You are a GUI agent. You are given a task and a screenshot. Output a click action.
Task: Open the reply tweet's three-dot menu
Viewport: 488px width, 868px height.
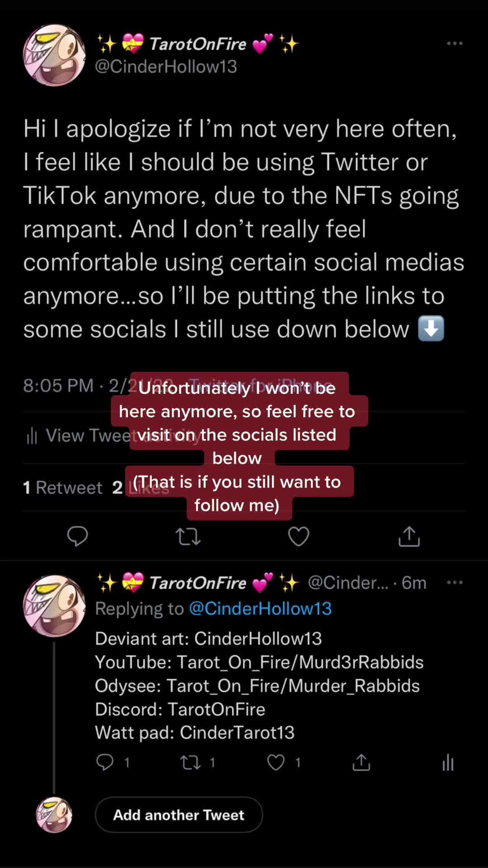point(455,582)
